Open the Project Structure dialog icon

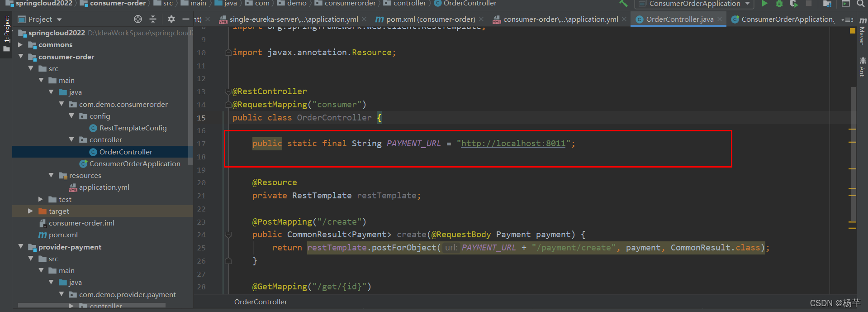pos(827,4)
